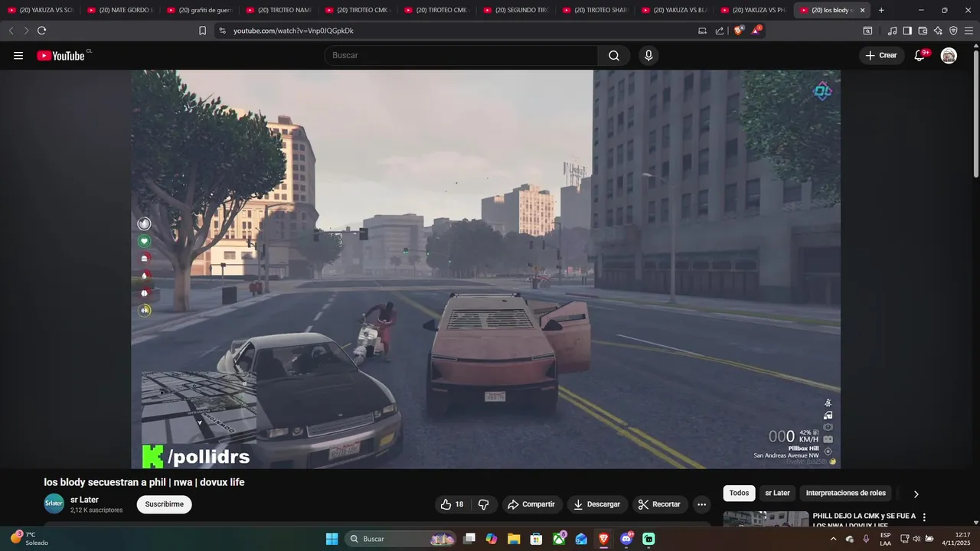Screen dimensions: 980x551
Task: Open 'PHILL DEJO LA CMK' recommended thumbnail
Action: pos(766,519)
